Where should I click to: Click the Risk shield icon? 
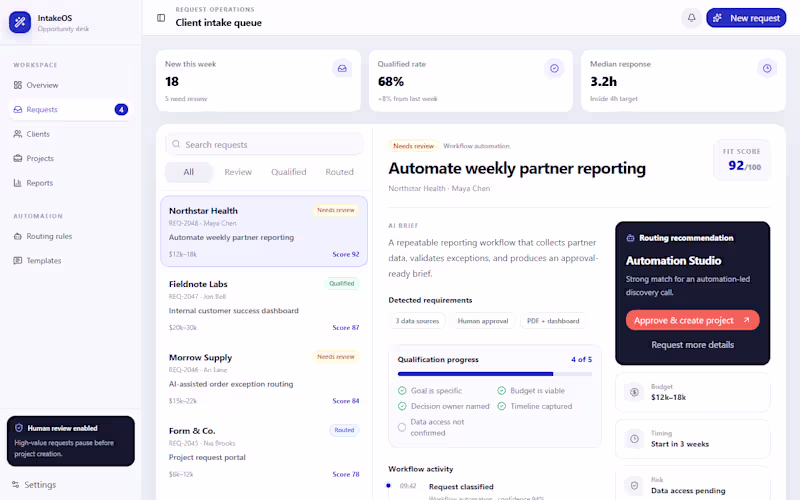pos(634,486)
